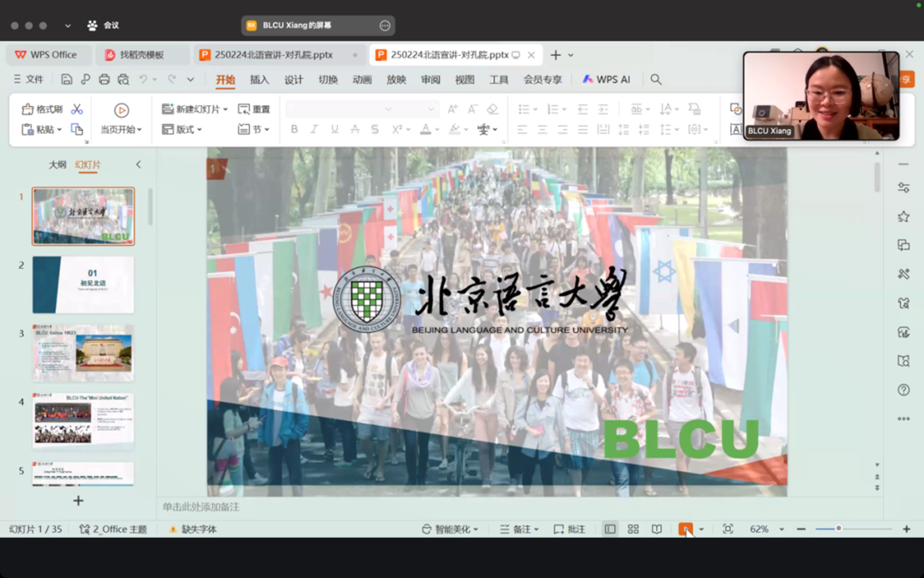924x578 pixels.
Task: Toggle distributed column alignment icon
Action: [x=603, y=129]
